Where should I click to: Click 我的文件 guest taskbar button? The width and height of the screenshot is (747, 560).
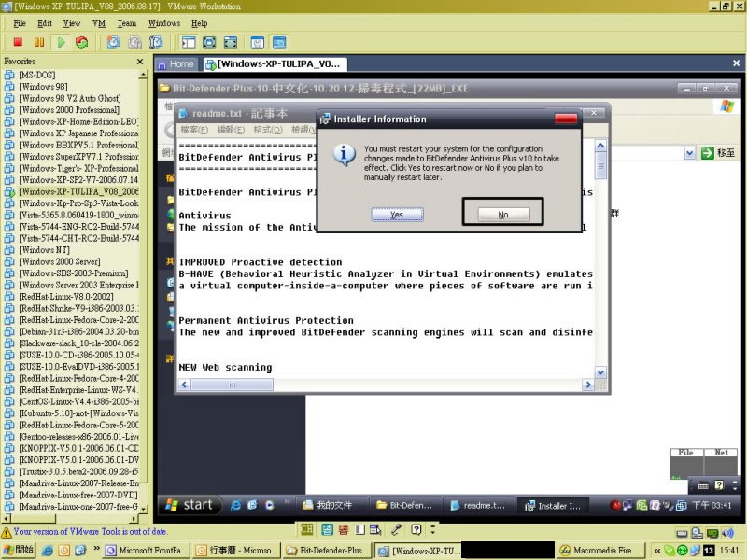point(332,505)
